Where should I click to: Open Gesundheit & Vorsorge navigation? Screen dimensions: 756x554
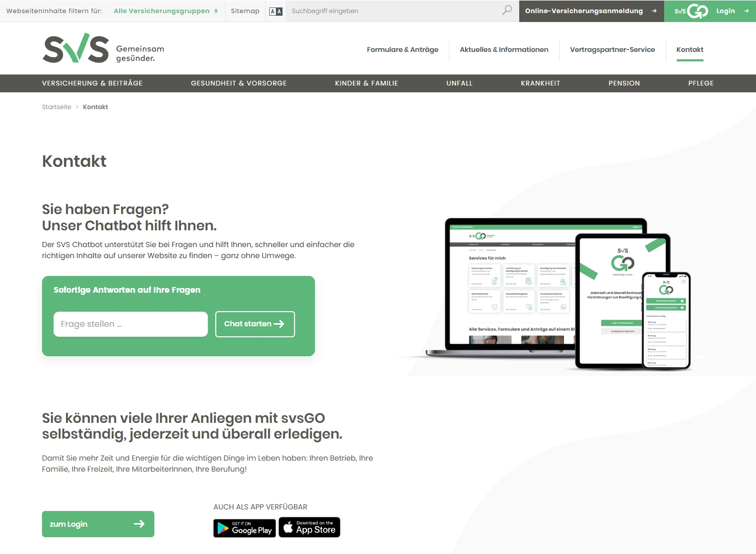click(239, 83)
